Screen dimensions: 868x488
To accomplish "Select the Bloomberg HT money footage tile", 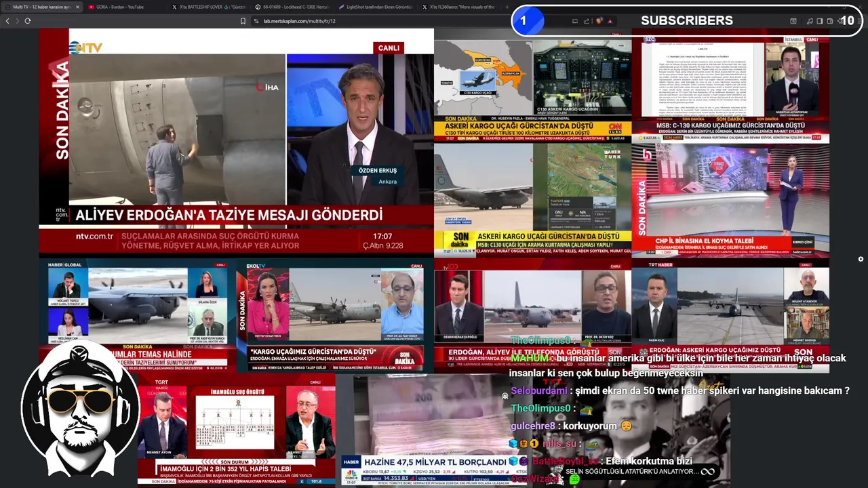I will (x=434, y=430).
